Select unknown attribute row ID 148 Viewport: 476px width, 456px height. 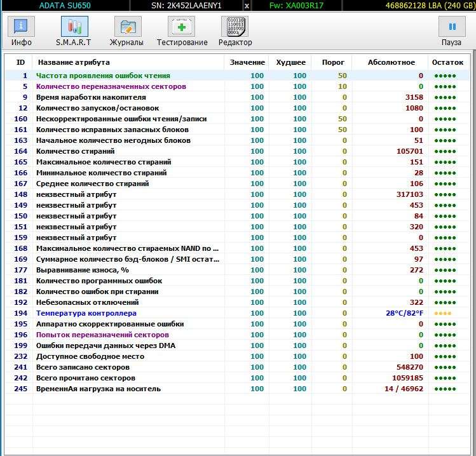click(x=237, y=194)
